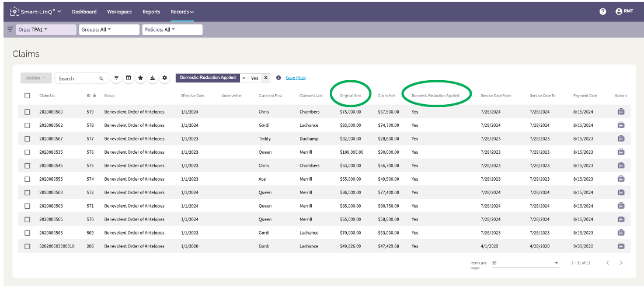
Task: Open the Action dropdown button
Action: [36, 78]
